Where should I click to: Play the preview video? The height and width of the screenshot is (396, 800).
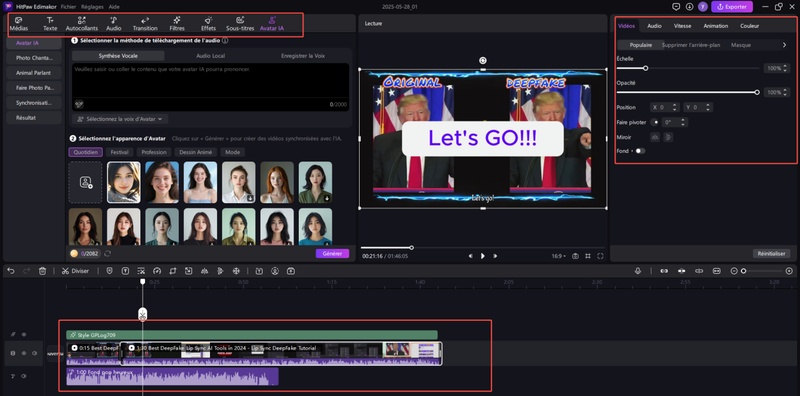coord(483,256)
